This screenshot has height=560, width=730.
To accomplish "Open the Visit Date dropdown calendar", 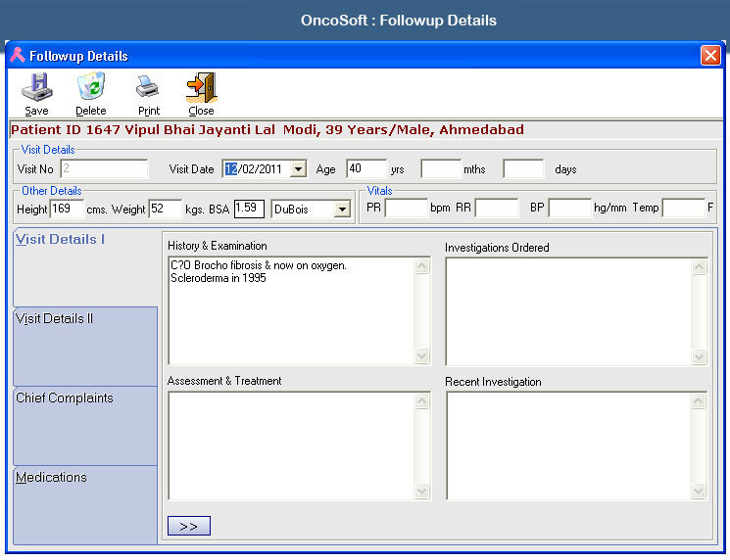I will click(x=298, y=168).
